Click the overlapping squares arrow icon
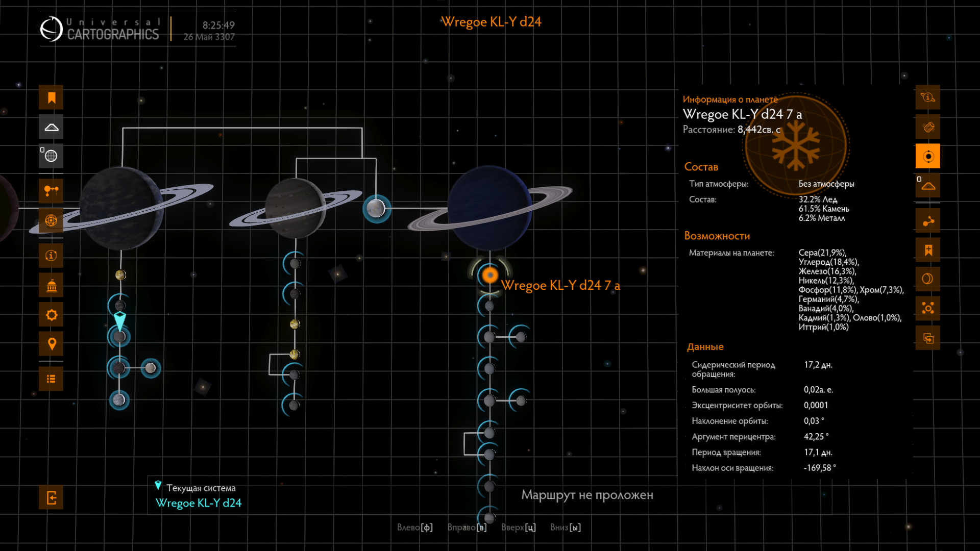980x551 pixels. click(x=928, y=338)
